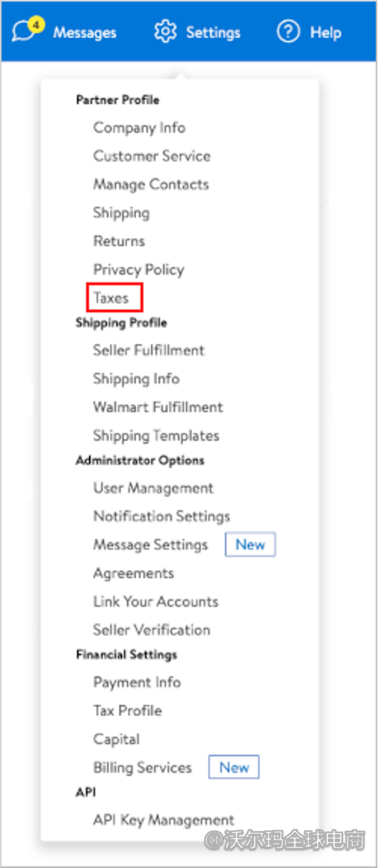The image size is (380, 868).
Task: Open the Messages speech bubble icon
Action: point(24,31)
